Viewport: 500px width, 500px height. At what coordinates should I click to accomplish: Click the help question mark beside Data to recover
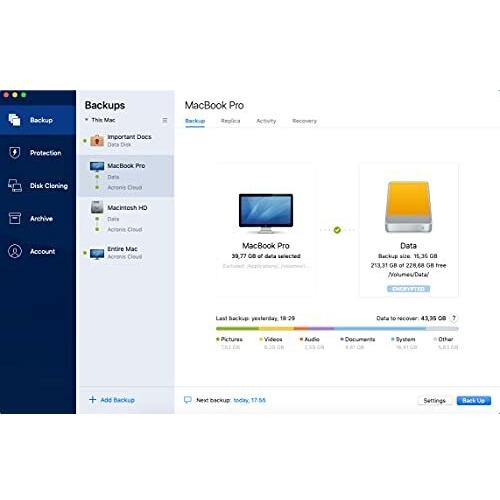(x=454, y=318)
